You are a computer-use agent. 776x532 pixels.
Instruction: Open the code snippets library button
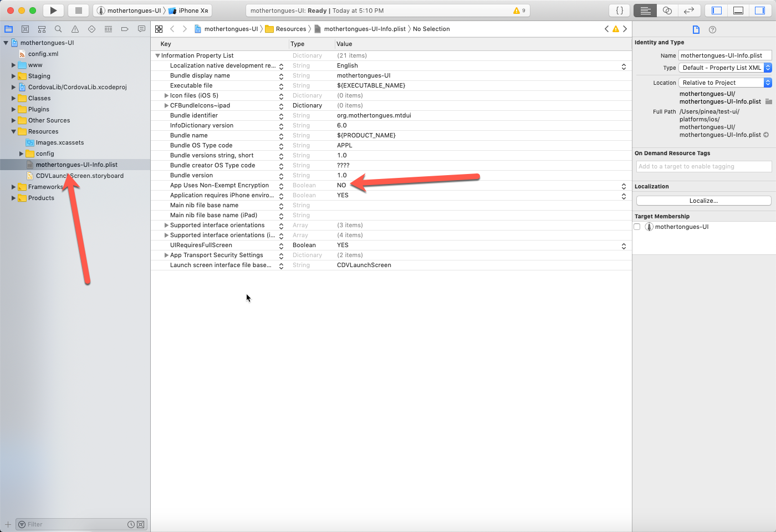tap(620, 11)
